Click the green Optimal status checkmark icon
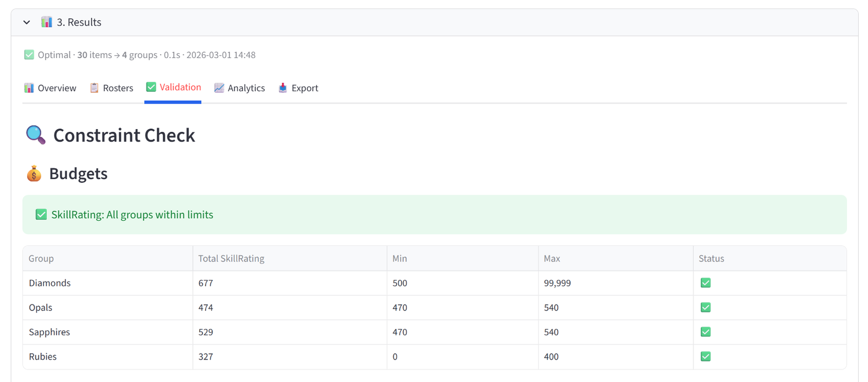Viewport: 868px width, 382px height. [x=29, y=55]
